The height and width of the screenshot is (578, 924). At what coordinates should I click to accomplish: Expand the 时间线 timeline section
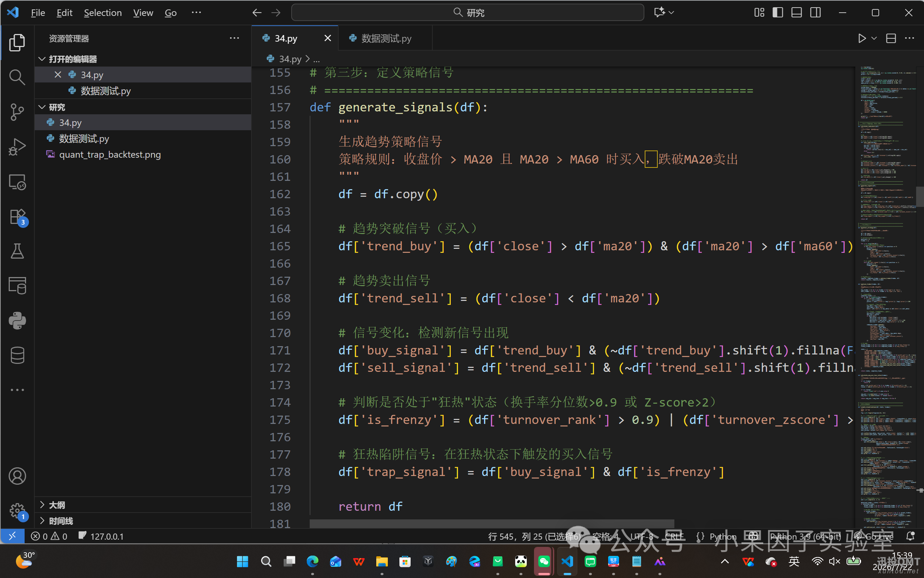[143, 520]
